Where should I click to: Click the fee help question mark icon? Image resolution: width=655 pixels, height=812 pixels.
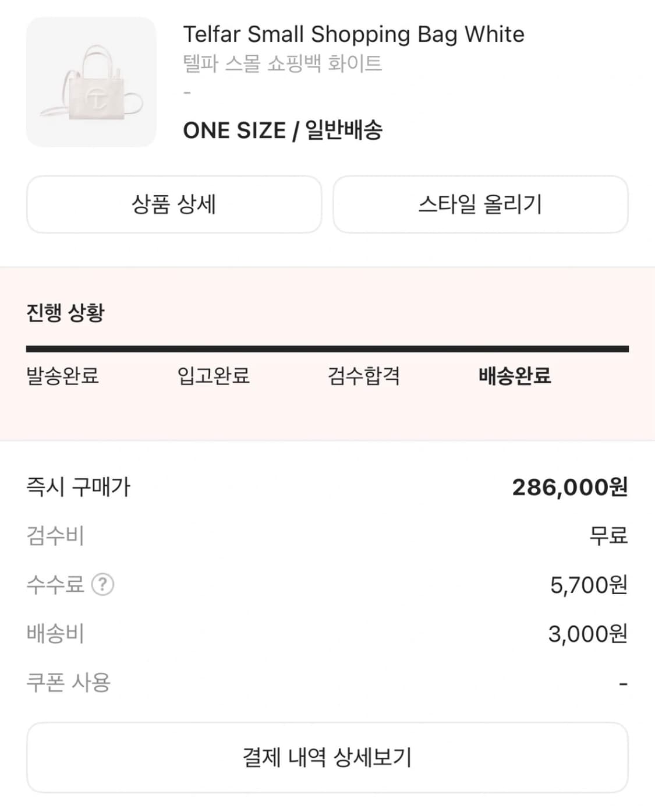[103, 584]
